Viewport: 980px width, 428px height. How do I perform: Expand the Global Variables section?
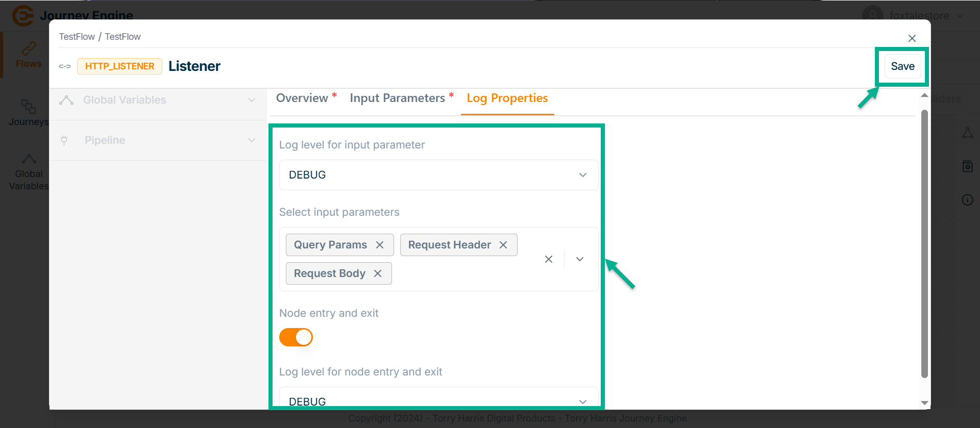click(252, 100)
